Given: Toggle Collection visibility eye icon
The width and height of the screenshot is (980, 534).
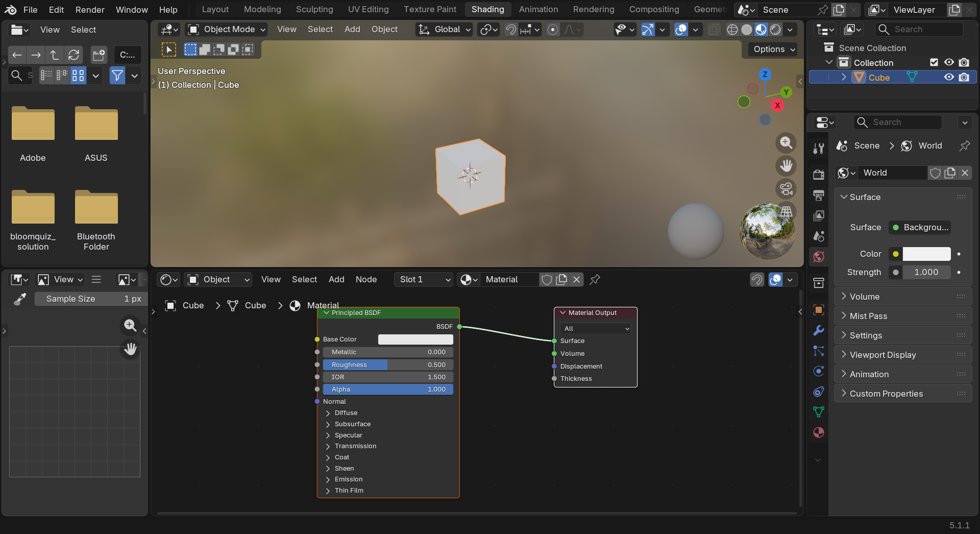Looking at the screenshot, I should [x=949, y=62].
